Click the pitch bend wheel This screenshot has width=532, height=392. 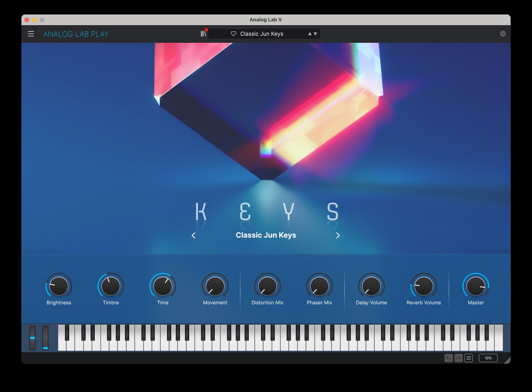point(32,338)
